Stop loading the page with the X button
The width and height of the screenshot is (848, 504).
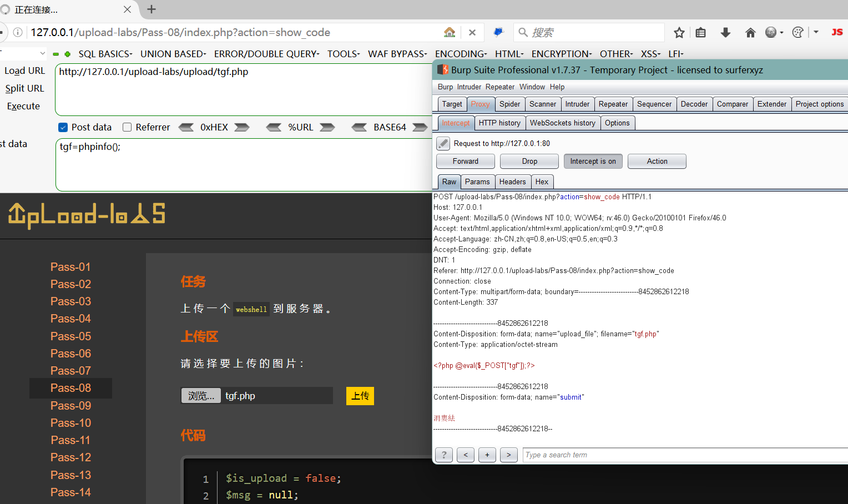pos(472,32)
